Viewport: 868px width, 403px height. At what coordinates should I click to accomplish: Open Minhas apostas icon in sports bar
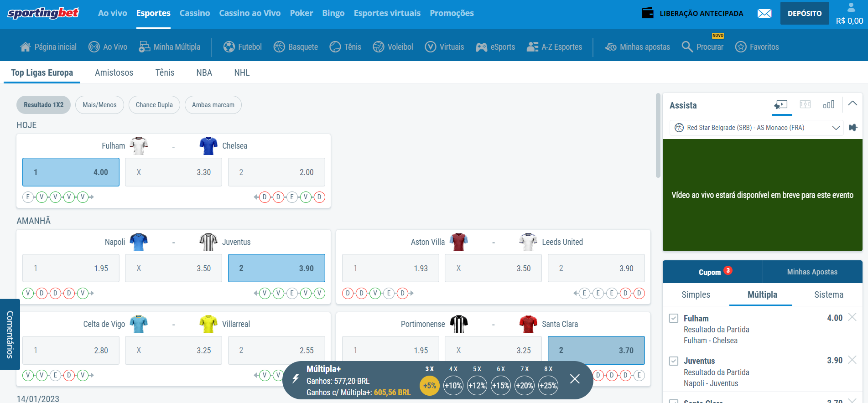pos(611,47)
